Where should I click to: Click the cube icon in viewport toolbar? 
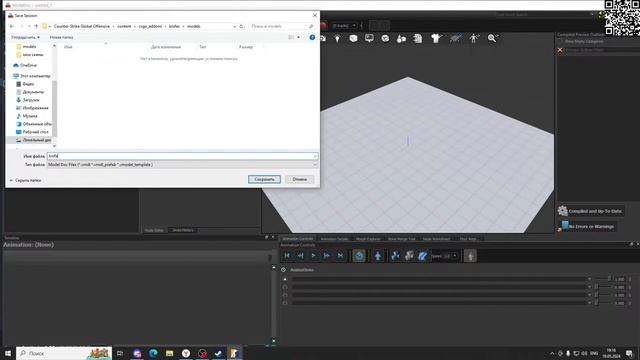353,38
